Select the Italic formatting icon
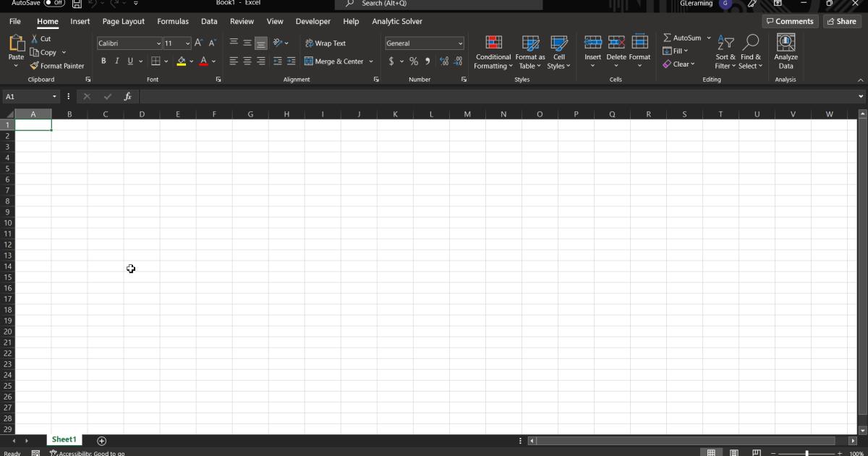The width and height of the screenshot is (868, 456). pos(116,61)
